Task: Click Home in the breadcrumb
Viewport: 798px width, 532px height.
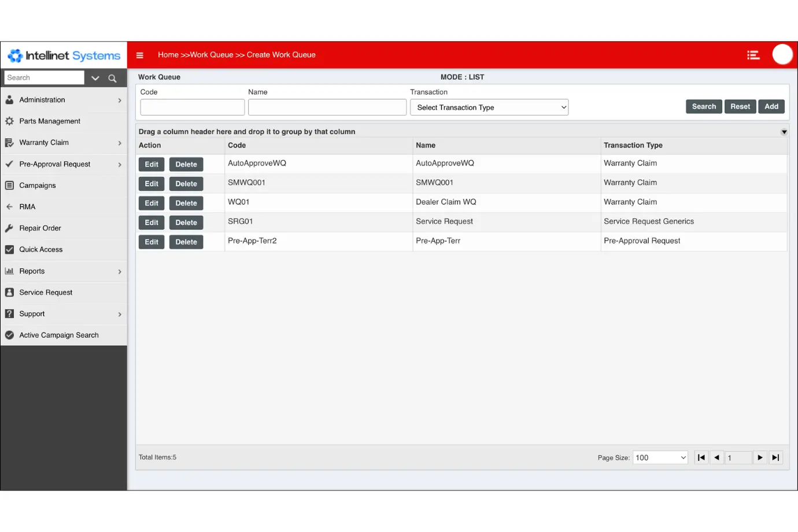Action: (168, 55)
